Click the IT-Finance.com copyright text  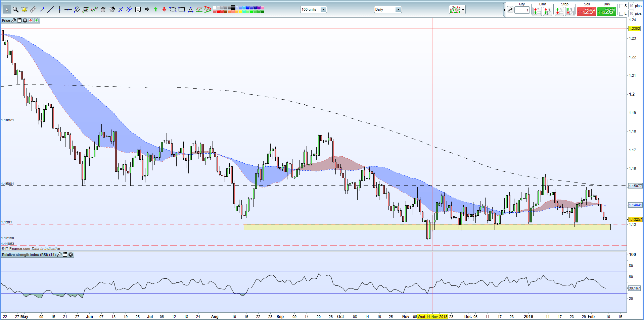click(16, 249)
